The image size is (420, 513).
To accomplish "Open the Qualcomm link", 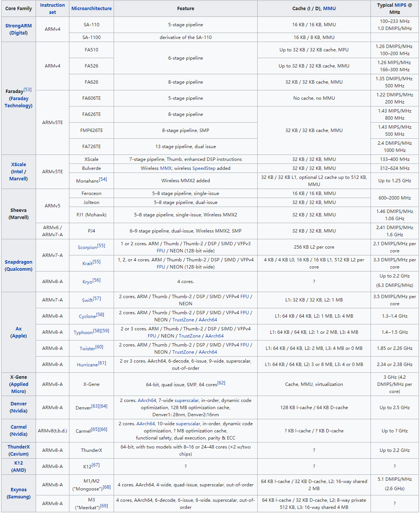I will pos(19,269).
